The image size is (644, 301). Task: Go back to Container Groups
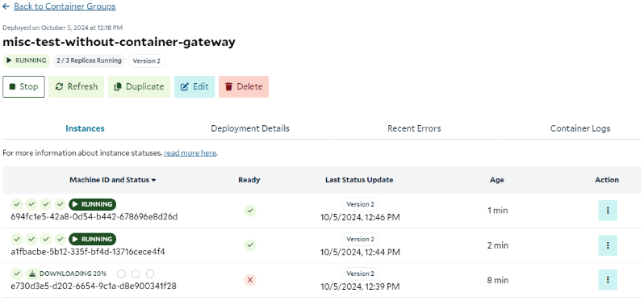(x=65, y=6)
